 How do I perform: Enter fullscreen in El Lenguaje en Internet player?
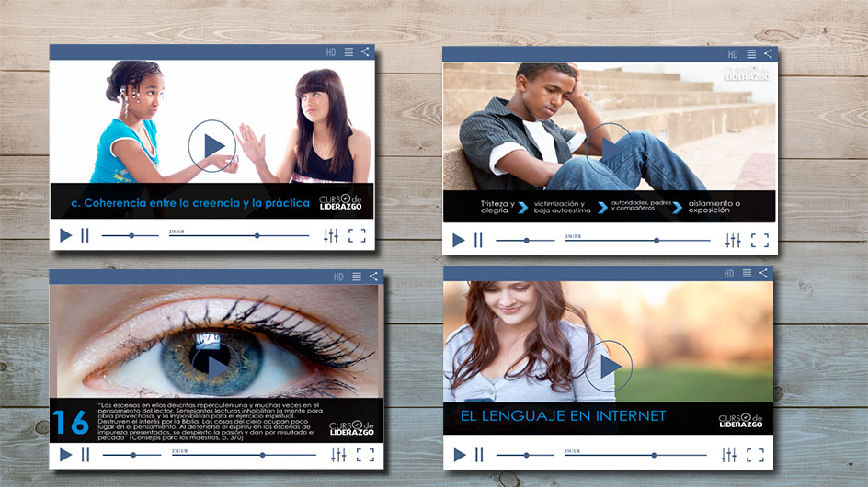click(756, 455)
